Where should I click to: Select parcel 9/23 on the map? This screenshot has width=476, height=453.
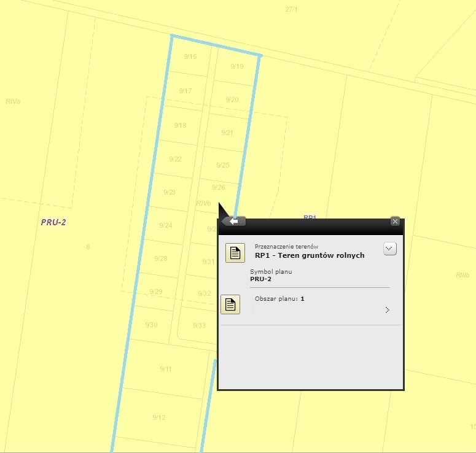170,192
